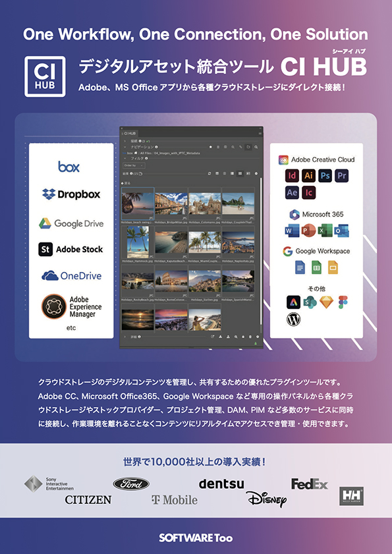Image resolution: width=392 pixels, height=554 pixels.
Task: Click the InDesign (Id) app icon
Action: coord(292,176)
